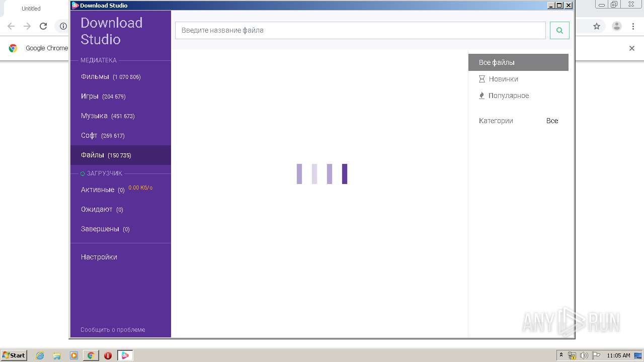
Task: Reload the page in Chrome
Action: (43, 26)
